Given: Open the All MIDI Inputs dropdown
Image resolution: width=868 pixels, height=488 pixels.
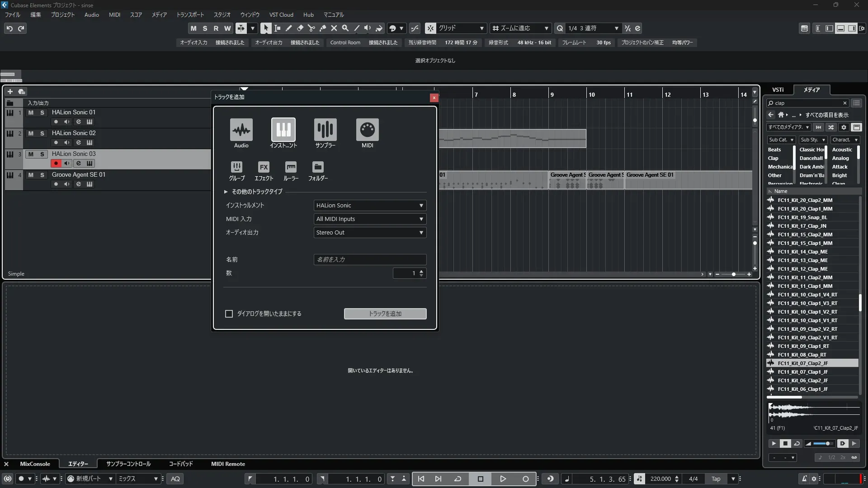Looking at the screenshot, I should (x=370, y=219).
